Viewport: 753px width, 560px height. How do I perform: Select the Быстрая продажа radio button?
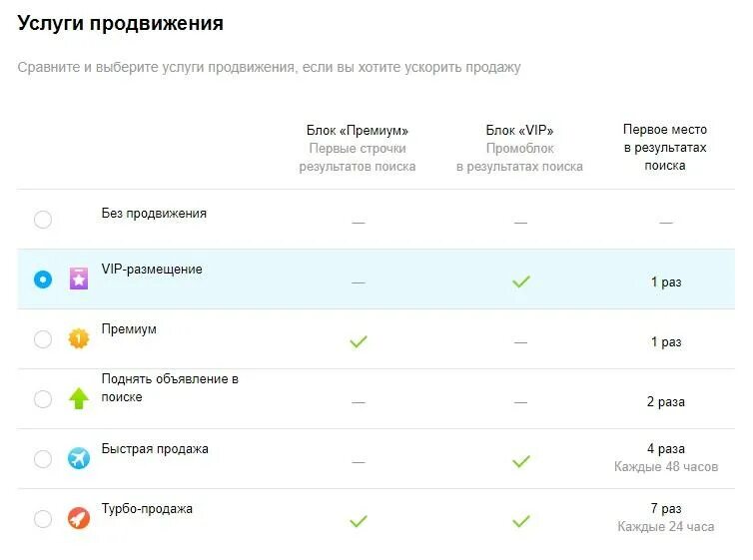pyautogui.click(x=43, y=459)
